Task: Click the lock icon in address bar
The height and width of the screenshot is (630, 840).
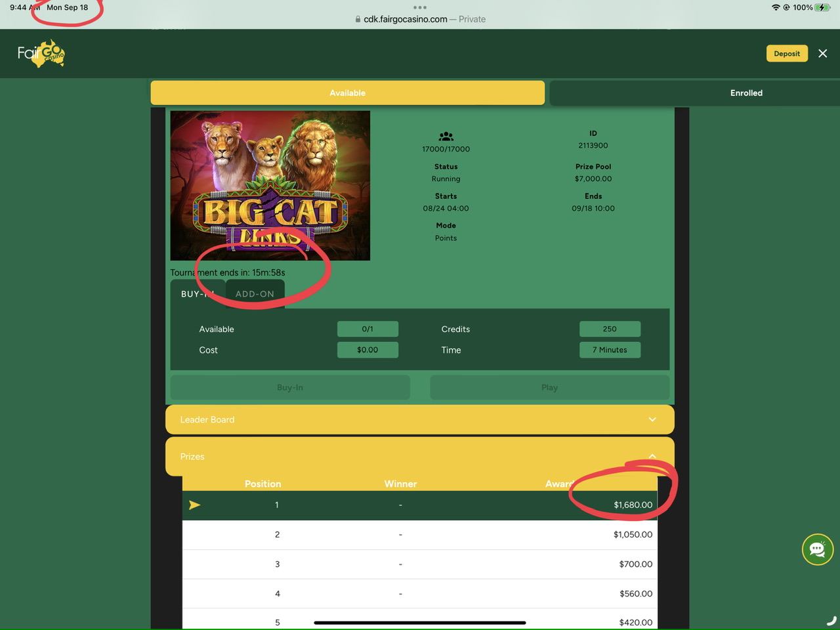Action: [358, 20]
